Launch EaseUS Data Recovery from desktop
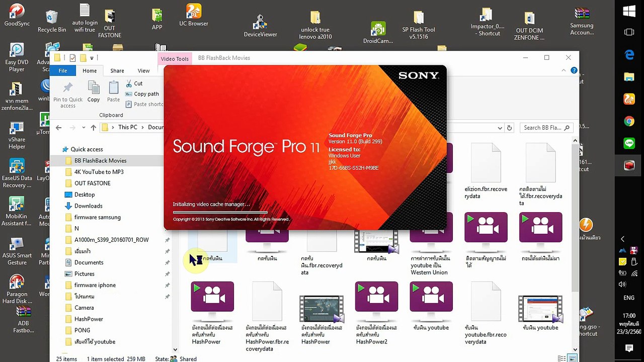This screenshot has height=362, width=644. (17, 174)
